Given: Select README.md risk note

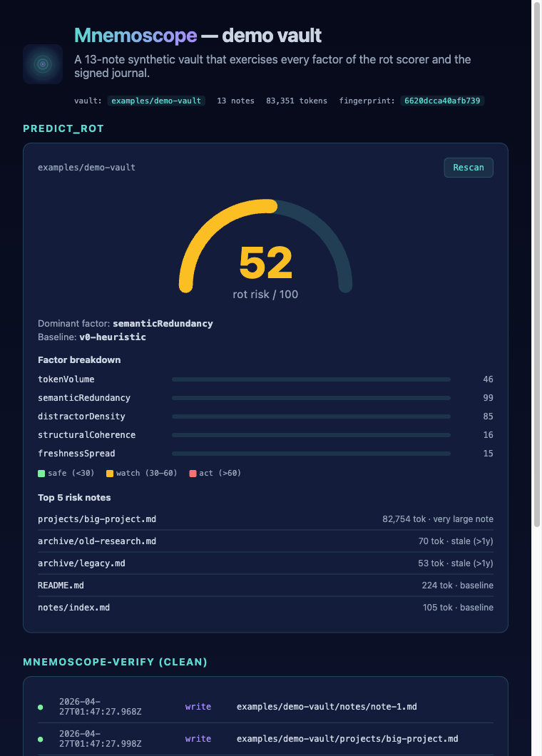Looking at the screenshot, I should (x=266, y=586).
